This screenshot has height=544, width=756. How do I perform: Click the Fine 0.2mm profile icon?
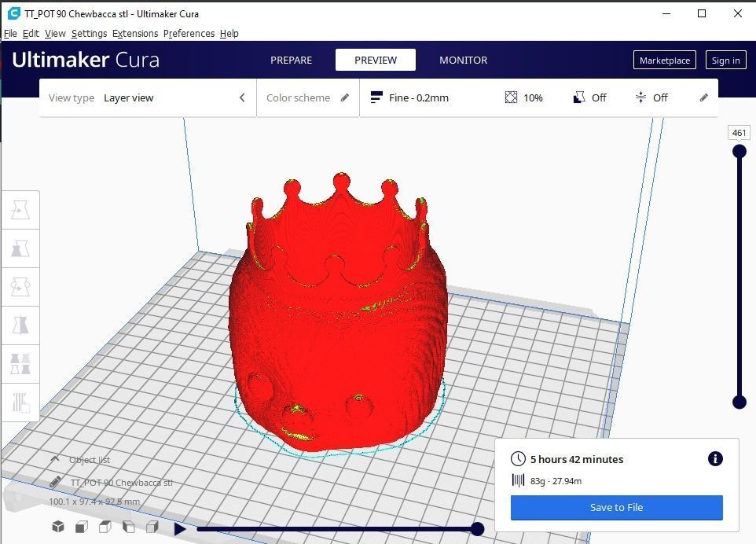376,97
